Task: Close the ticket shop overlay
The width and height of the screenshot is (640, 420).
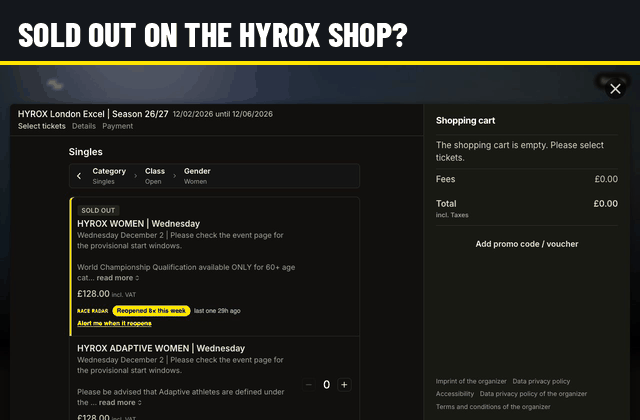Action: click(x=615, y=89)
